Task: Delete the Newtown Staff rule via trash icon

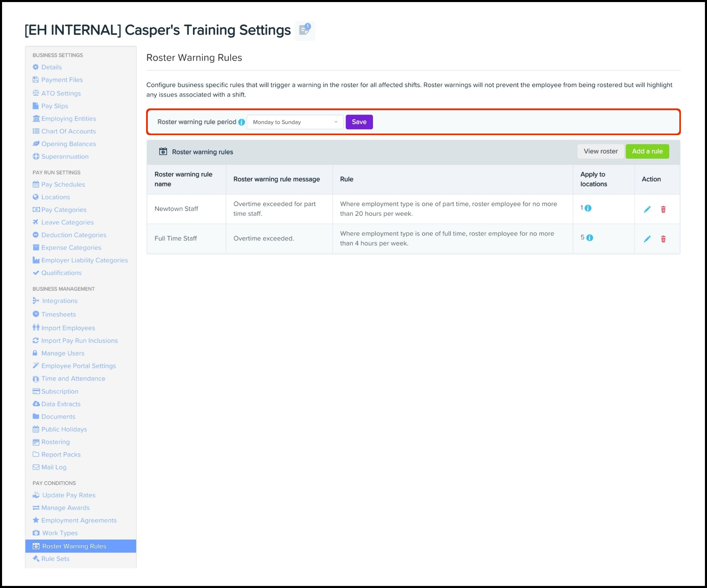Action: pos(663,209)
